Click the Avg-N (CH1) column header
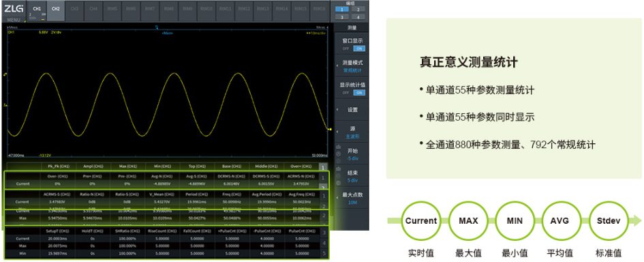The image size is (644, 262). pos(162,176)
